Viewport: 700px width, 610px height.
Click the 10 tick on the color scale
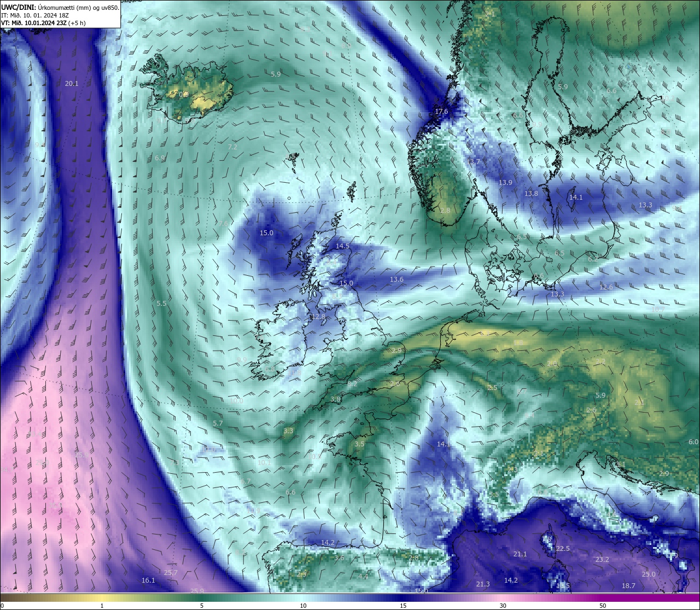pyautogui.click(x=303, y=606)
